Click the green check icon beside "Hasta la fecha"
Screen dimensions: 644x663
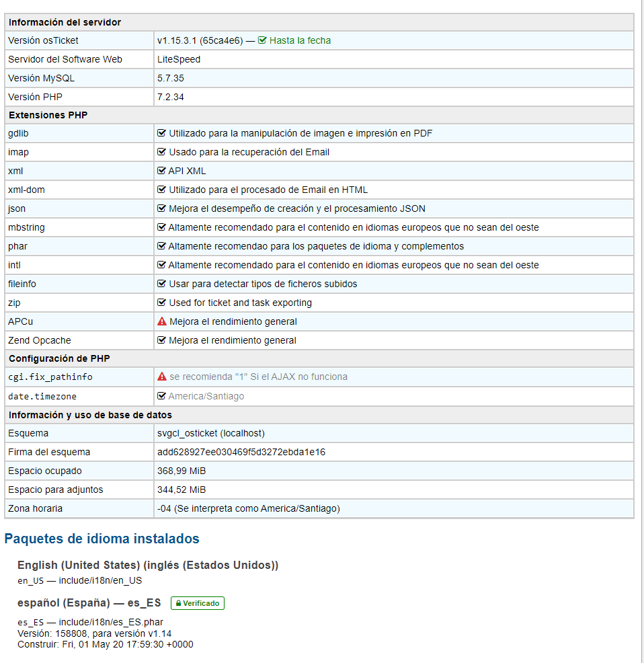click(x=262, y=40)
